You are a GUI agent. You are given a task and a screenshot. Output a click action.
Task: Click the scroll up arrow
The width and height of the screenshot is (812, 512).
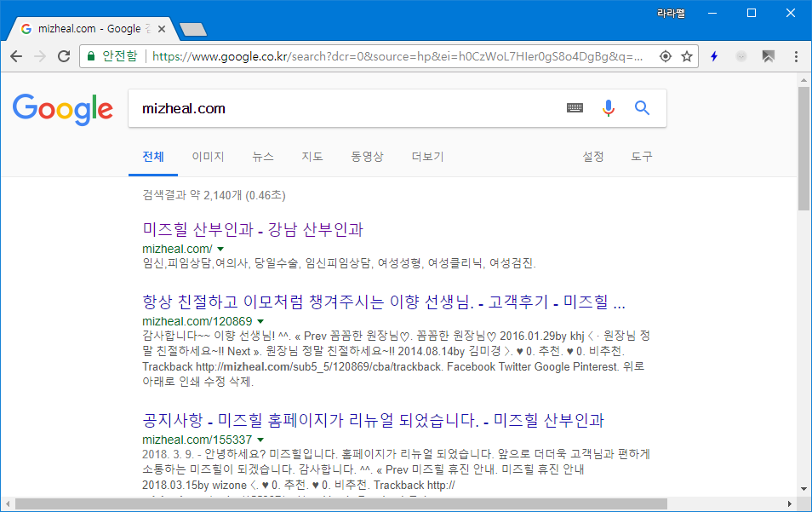[803, 80]
